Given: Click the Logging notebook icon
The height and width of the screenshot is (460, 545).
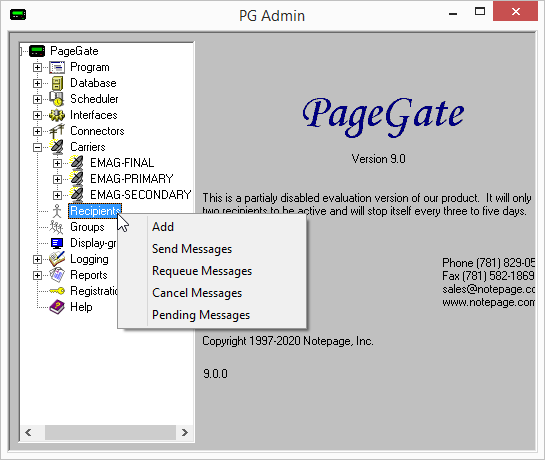Looking at the screenshot, I should coord(57,259).
